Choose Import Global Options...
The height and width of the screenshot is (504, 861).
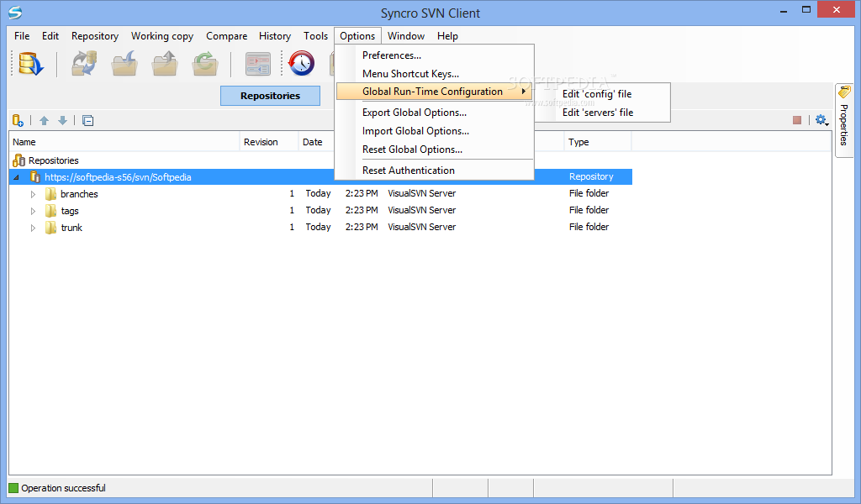click(x=434, y=131)
